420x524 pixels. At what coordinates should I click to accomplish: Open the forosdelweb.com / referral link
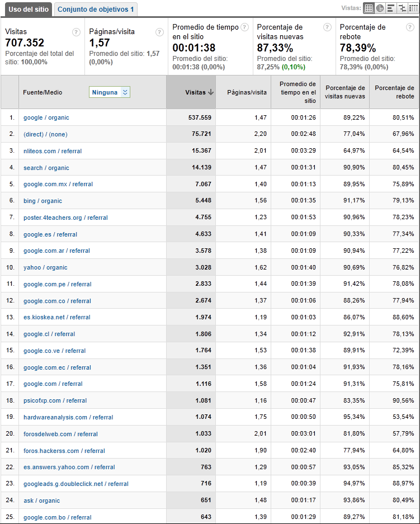(x=60, y=434)
